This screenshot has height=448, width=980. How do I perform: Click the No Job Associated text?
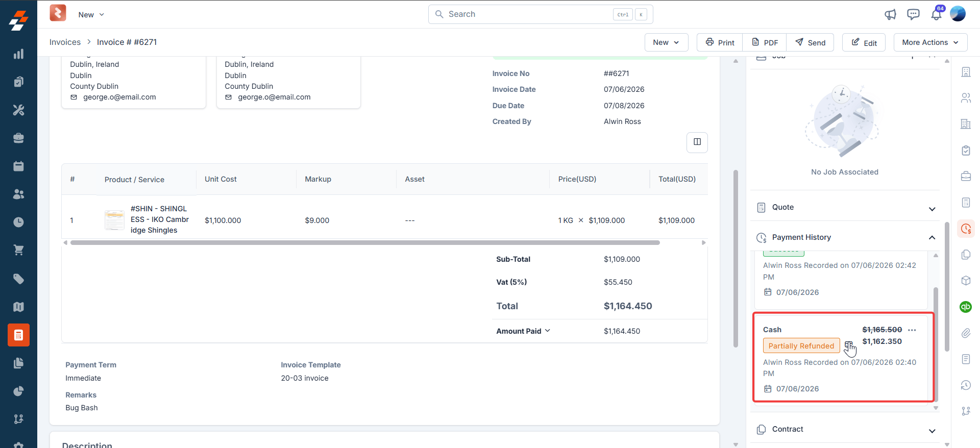click(845, 172)
